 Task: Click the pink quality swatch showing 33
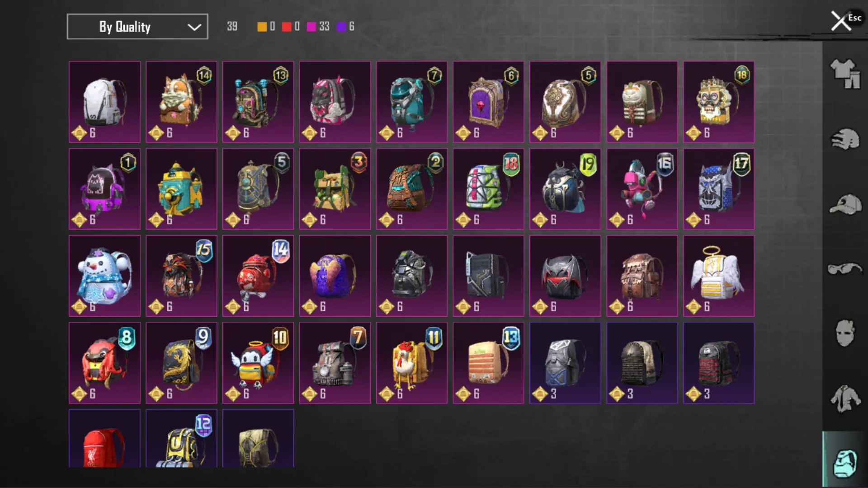pyautogui.click(x=311, y=27)
